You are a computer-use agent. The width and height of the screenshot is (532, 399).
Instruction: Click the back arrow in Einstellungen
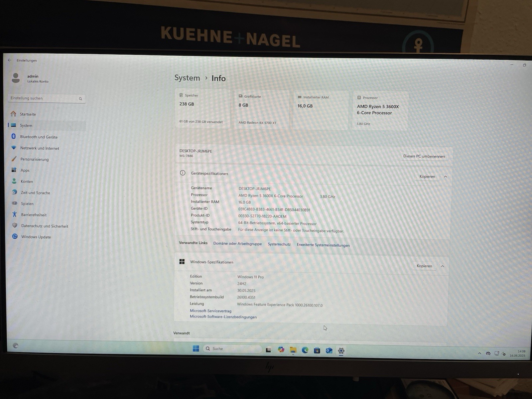pos(10,60)
